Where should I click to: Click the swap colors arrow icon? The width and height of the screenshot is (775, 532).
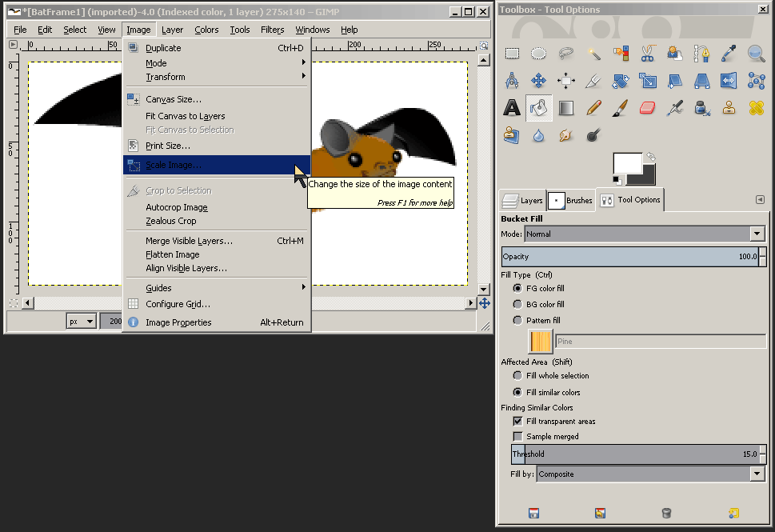tap(651, 157)
